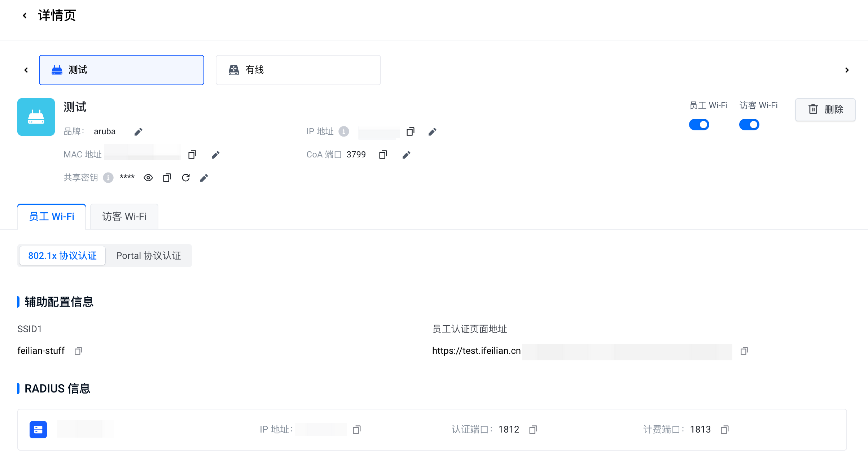Viewport: 868px width, 460px height.
Task: Switch to the 员工 Wi-Fi tab
Action: pyautogui.click(x=52, y=217)
